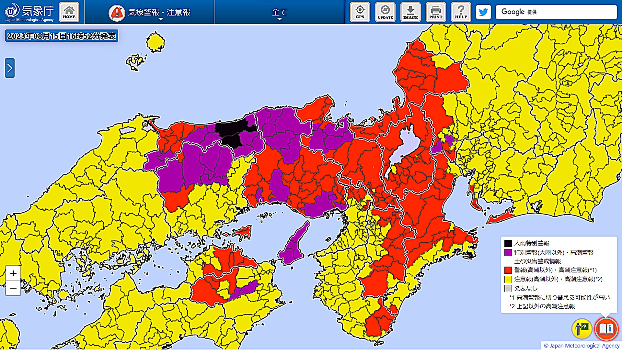This screenshot has width=622, height=364.
Task: Click the JMA logo
Action: (29, 12)
